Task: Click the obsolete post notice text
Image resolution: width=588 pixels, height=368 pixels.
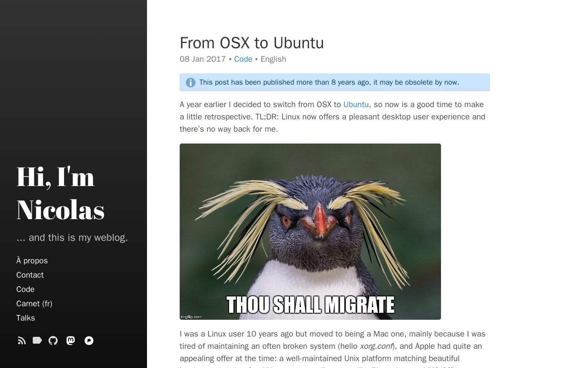Action: tap(329, 82)
